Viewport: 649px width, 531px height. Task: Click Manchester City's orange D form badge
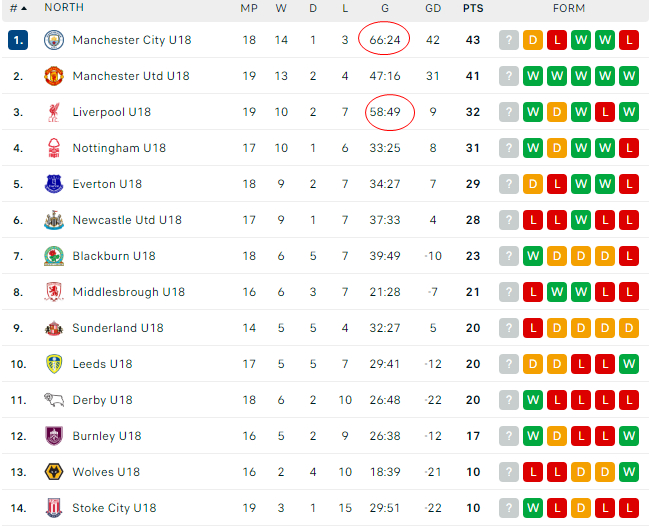click(533, 40)
